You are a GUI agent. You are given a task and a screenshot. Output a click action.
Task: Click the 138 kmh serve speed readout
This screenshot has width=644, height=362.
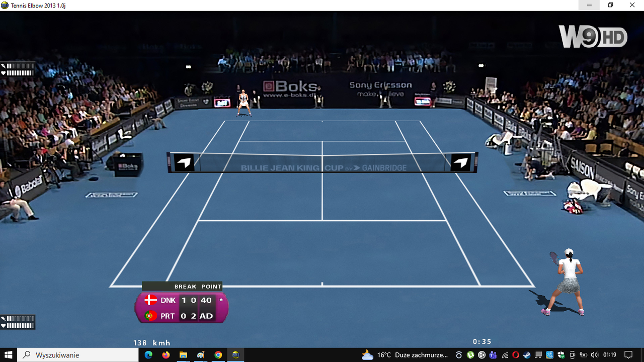(x=152, y=343)
